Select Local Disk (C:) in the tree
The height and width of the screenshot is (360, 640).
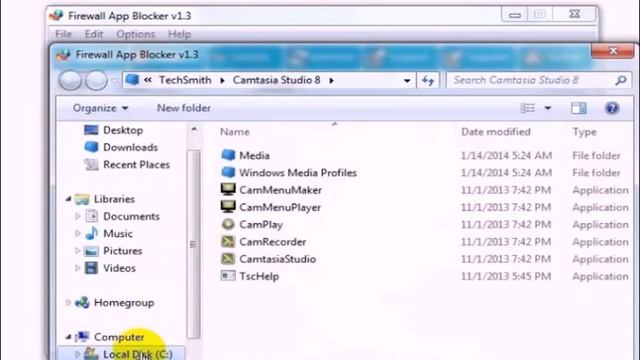click(121, 354)
